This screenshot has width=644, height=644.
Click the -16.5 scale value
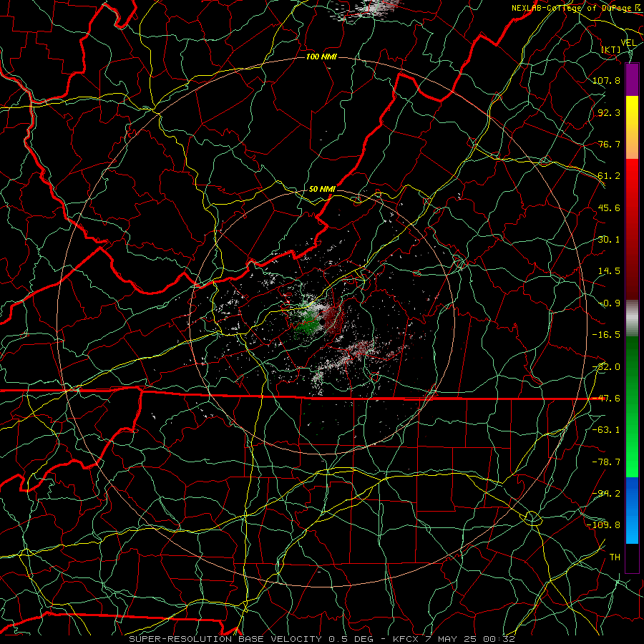click(606, 335)
